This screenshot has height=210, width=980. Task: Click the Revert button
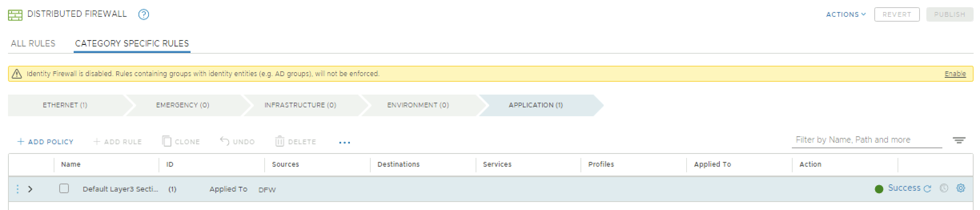(896, 14)
